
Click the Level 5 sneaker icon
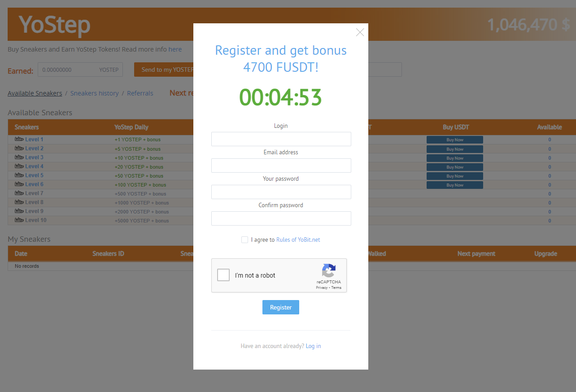point(19,175)
